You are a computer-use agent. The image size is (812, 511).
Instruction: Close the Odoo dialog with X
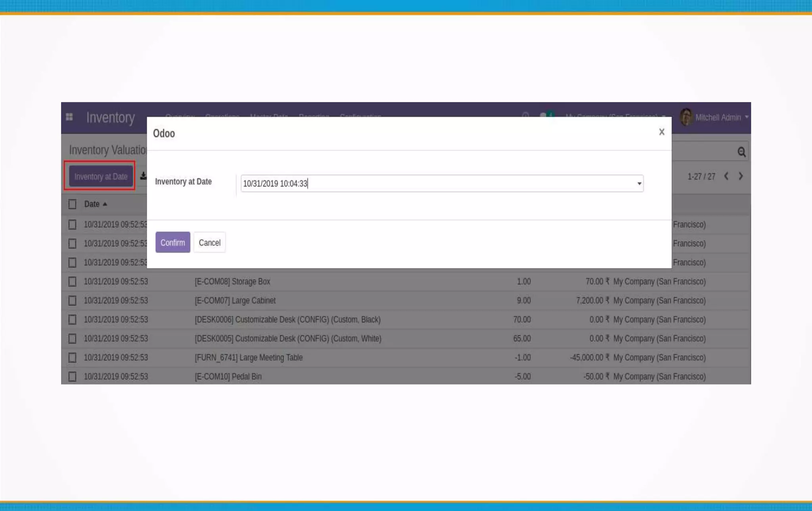point(661,132)
